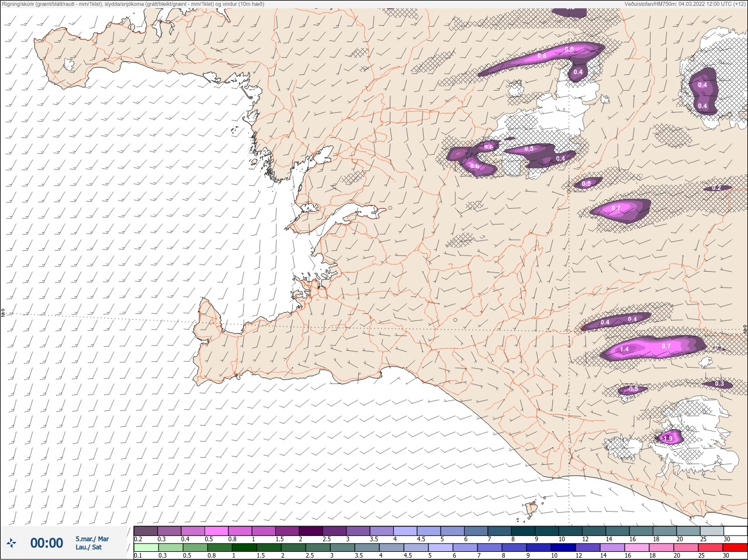This screenshot has height=560, width=748.
Task: Pick the dark purple 2 swatch in top legend row
Action: [x=311, y=531]
